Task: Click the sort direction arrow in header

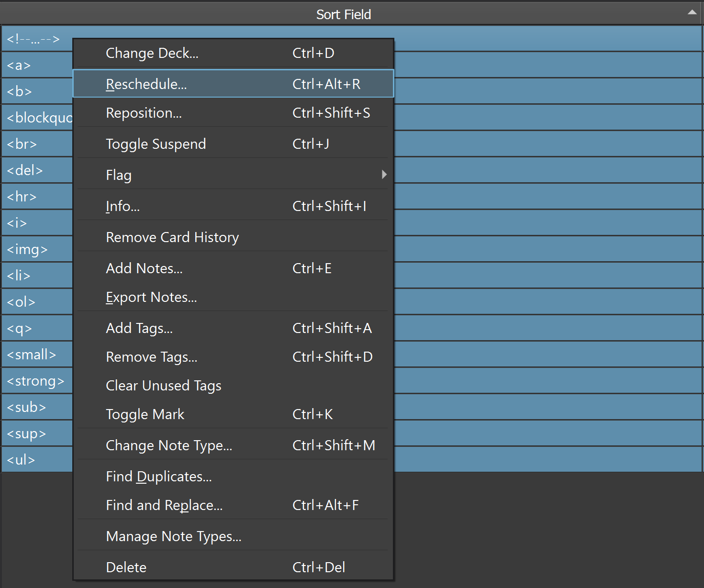Action: [x=692, y=12]
